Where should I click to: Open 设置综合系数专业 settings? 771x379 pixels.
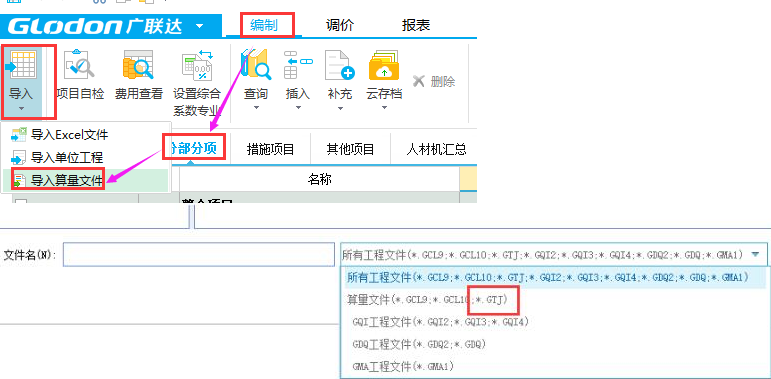pyautogui.click(x=197, y=82)
